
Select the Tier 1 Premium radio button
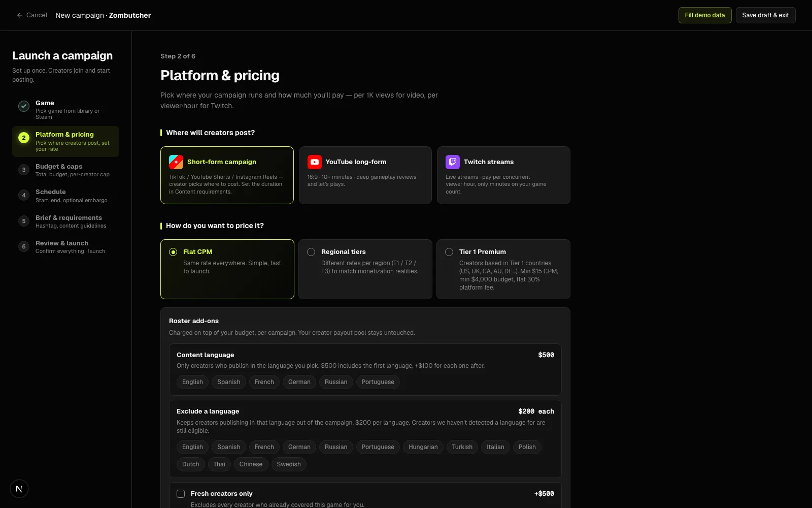pyautogui.click(x=449, y=252)
